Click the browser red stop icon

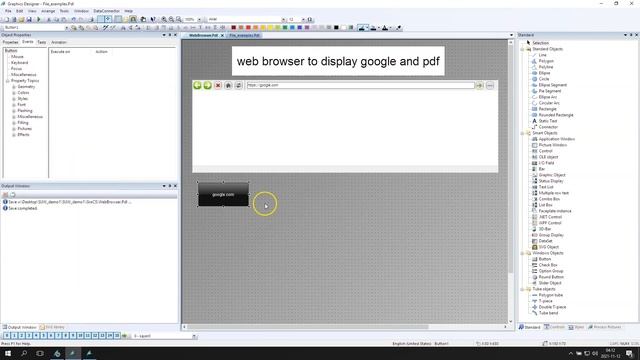(x=218, y=85)
